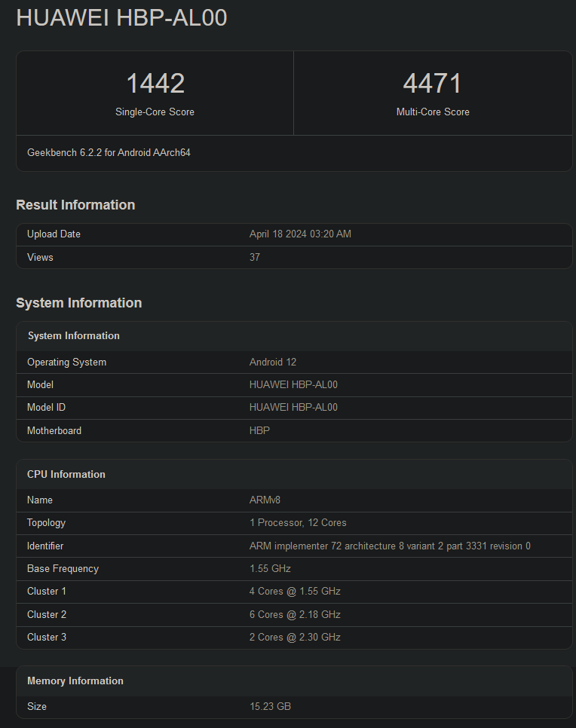Click the CPU Information table header

[x=66, y=474]
